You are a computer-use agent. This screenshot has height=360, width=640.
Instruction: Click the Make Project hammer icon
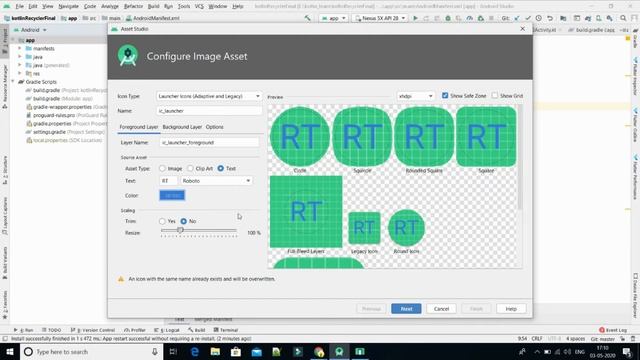pyautogui.click(x=307, y=18)
